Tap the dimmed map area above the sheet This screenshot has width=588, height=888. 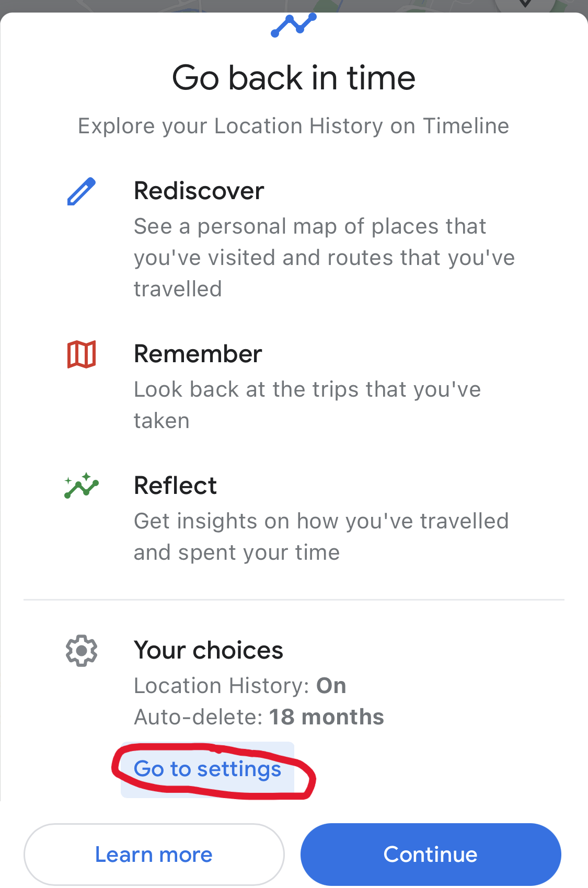pyautogui.click(x=157, y=5)
